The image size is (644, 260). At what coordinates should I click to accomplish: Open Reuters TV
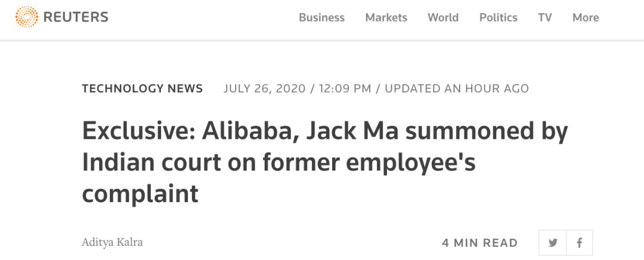tap(544, 17)
